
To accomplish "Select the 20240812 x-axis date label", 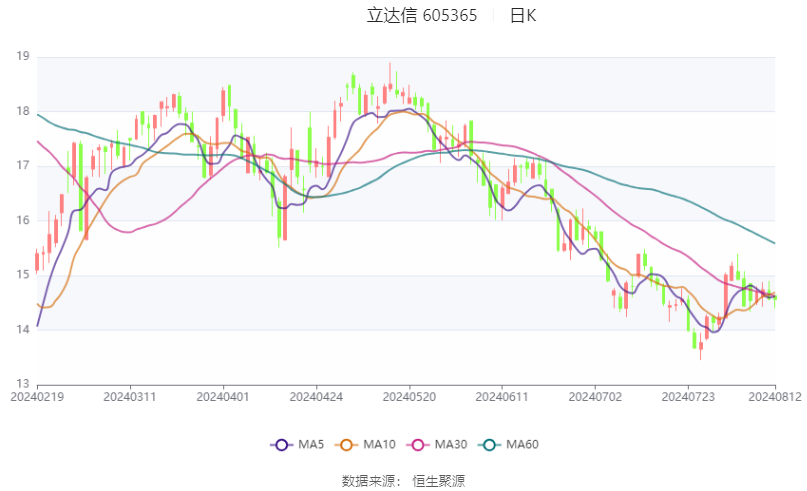I will click(775, 397).
